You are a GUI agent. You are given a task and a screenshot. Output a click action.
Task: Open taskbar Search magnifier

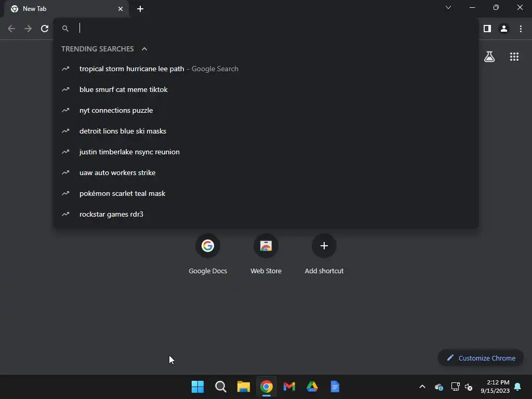[220, 387]
